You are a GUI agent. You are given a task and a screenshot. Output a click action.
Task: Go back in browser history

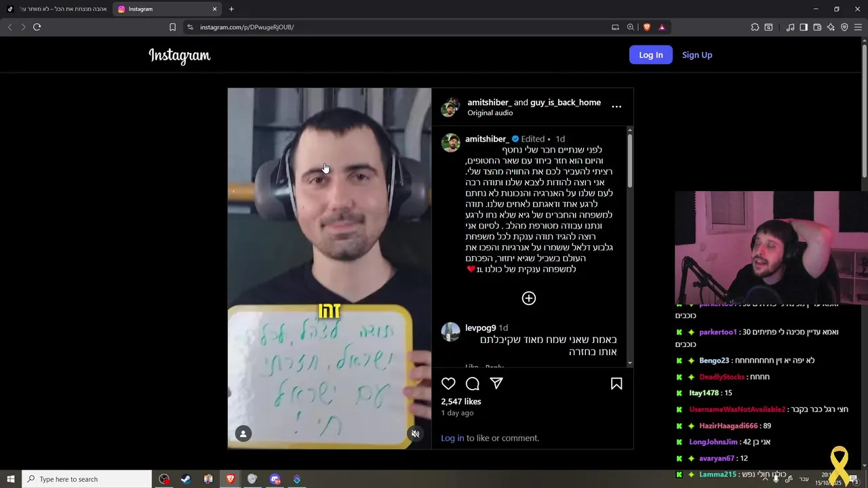pyautogui.click(x=9, y=27)
